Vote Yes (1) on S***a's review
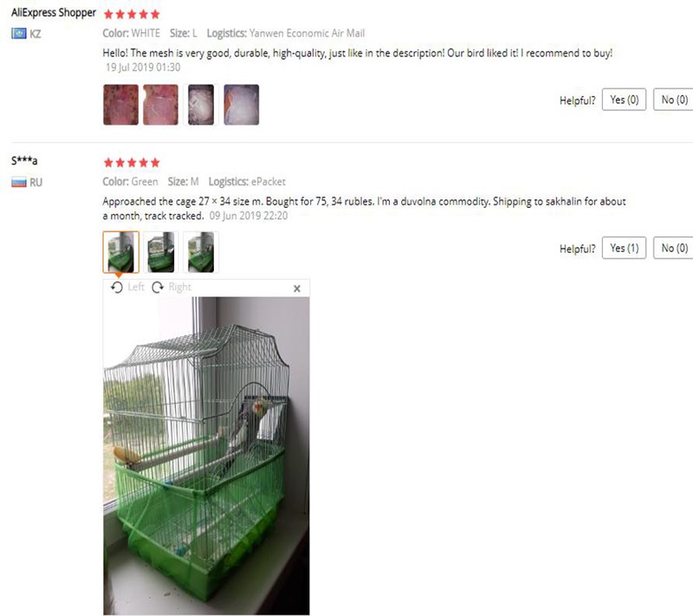This screenshot has width=693, height=616. pos(624,249)
